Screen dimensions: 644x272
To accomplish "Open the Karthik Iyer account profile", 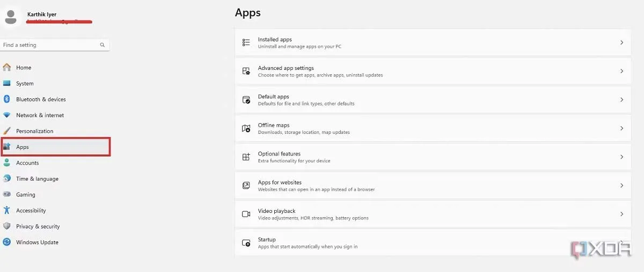I will [42, 15].
